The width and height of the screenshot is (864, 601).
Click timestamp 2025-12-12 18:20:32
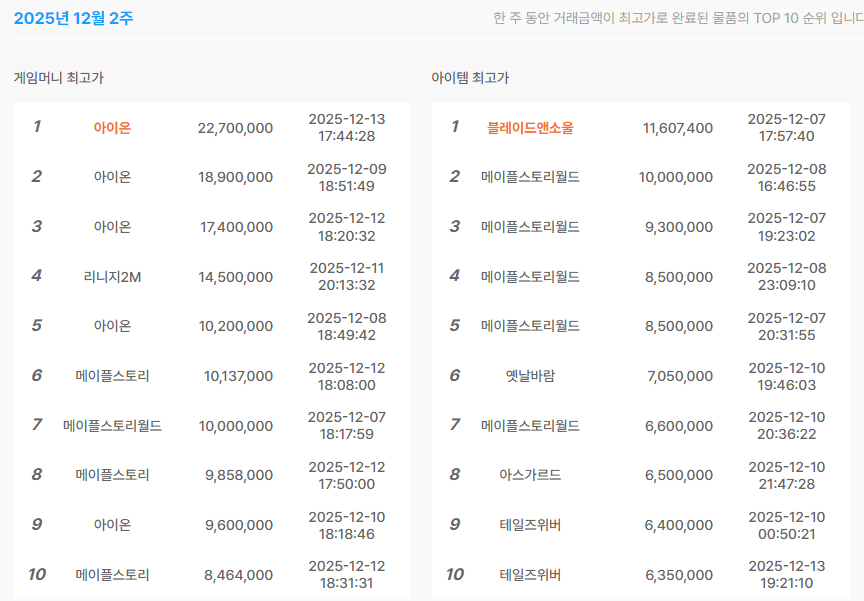[x=347, y=227]
